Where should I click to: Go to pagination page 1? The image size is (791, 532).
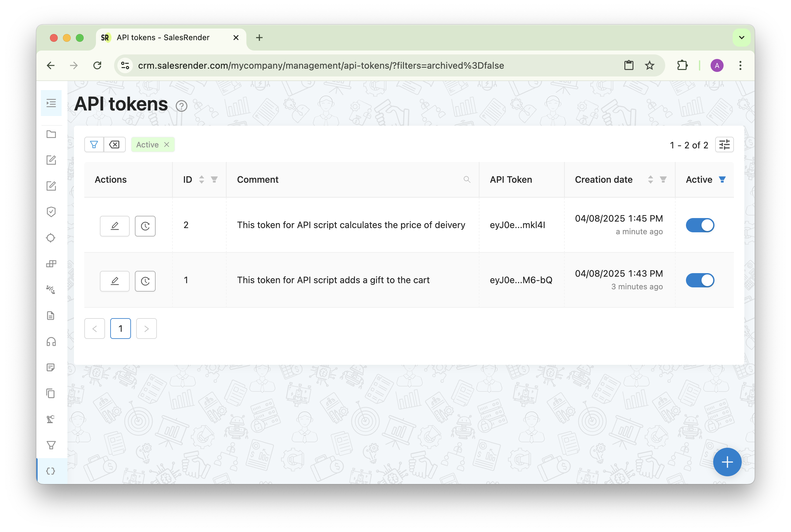121,329
